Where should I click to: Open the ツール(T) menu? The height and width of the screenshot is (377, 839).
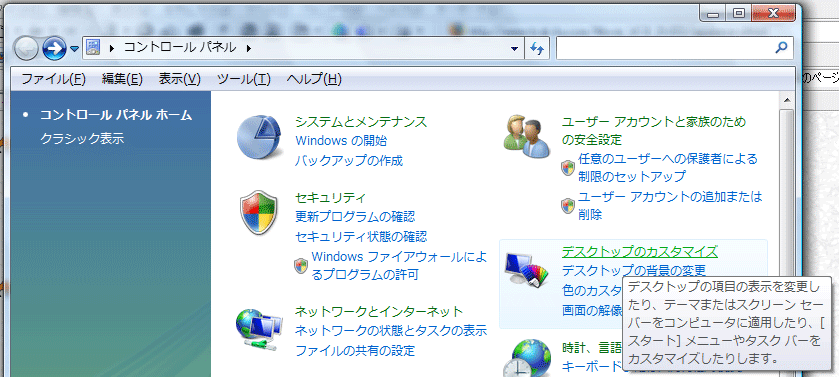(243, 79)
